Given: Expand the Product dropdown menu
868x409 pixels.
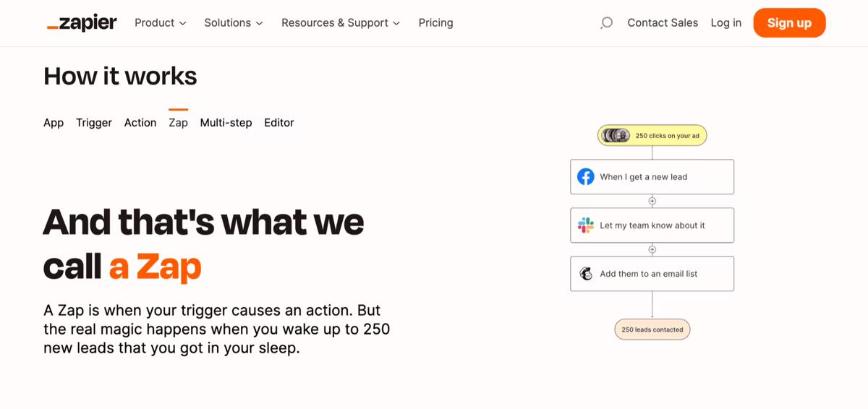Looking at the screenshot, I should [161, 23].
